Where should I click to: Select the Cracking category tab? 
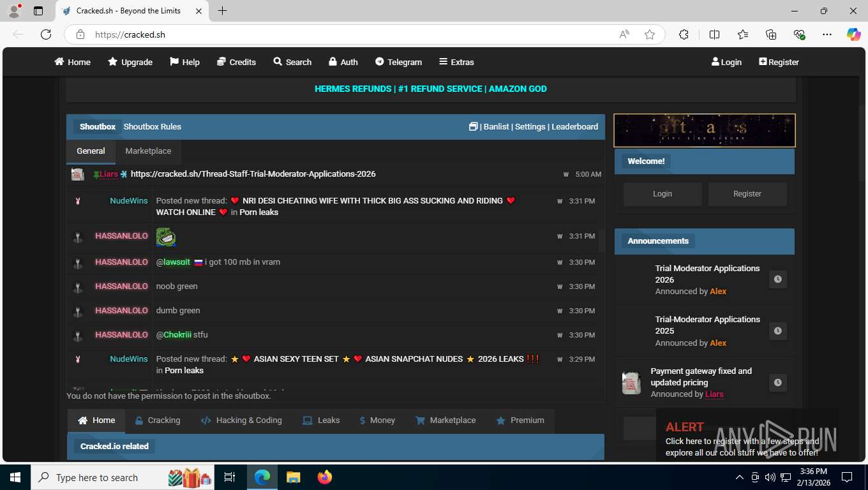pyautogui.click(x=158, y=420)
